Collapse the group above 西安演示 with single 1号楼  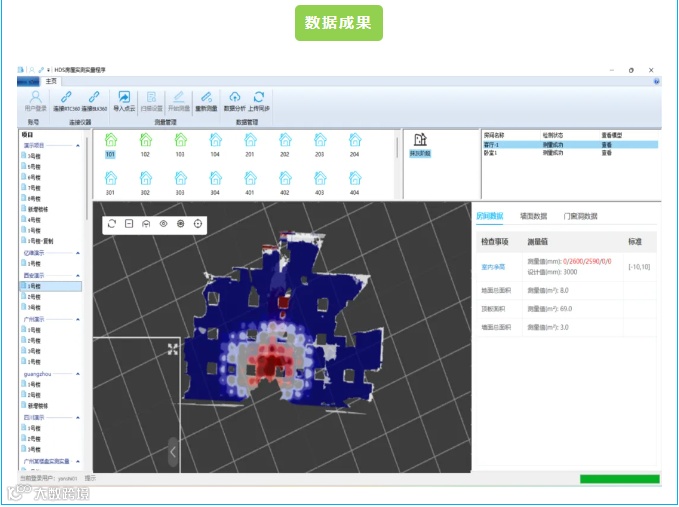coord(78,253)
